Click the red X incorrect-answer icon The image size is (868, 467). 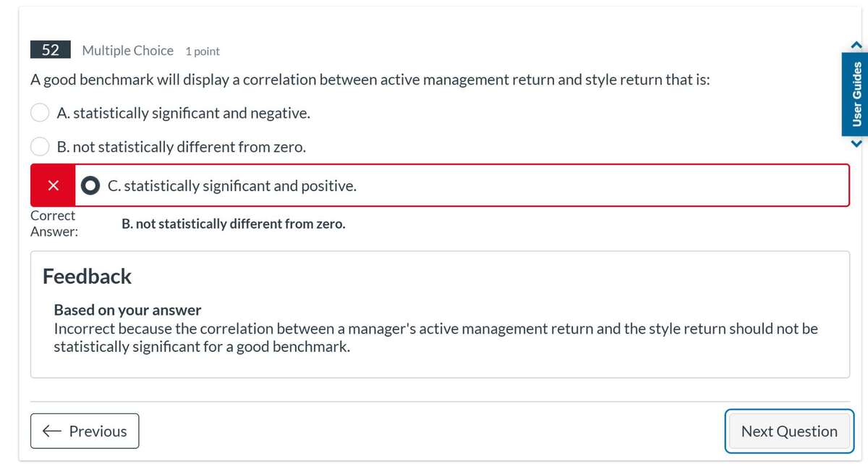[x=53, y=185]
